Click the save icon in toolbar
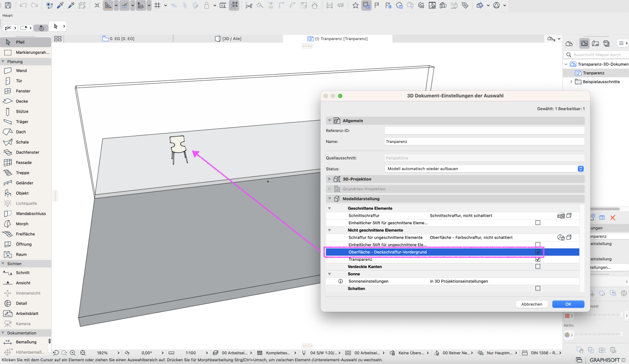 (x=8, y=5)
